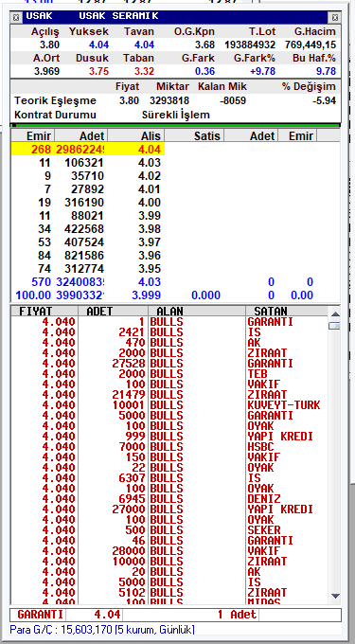Select bid price 3.96 row

coord(88,256)
